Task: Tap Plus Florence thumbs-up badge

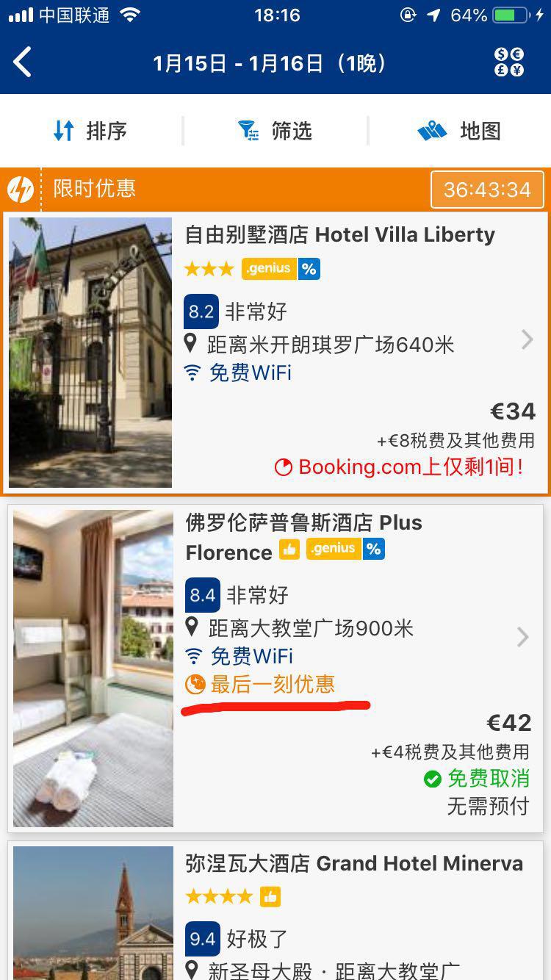Action: (x=289, y=550)
